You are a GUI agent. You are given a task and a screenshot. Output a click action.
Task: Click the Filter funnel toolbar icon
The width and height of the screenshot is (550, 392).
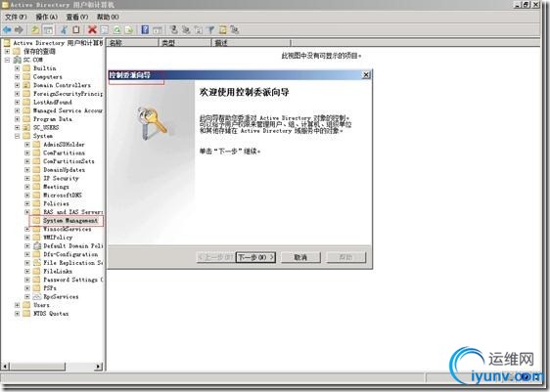tap(210, 30)
